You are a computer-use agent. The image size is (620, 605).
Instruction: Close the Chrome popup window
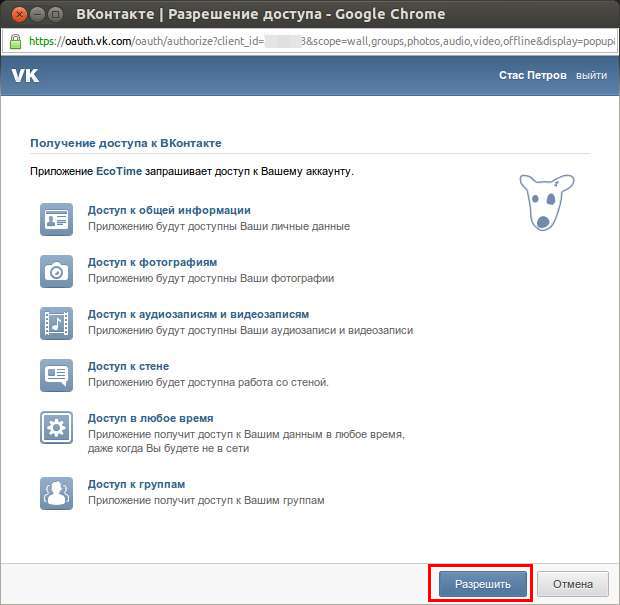click(x=16, y=15)
